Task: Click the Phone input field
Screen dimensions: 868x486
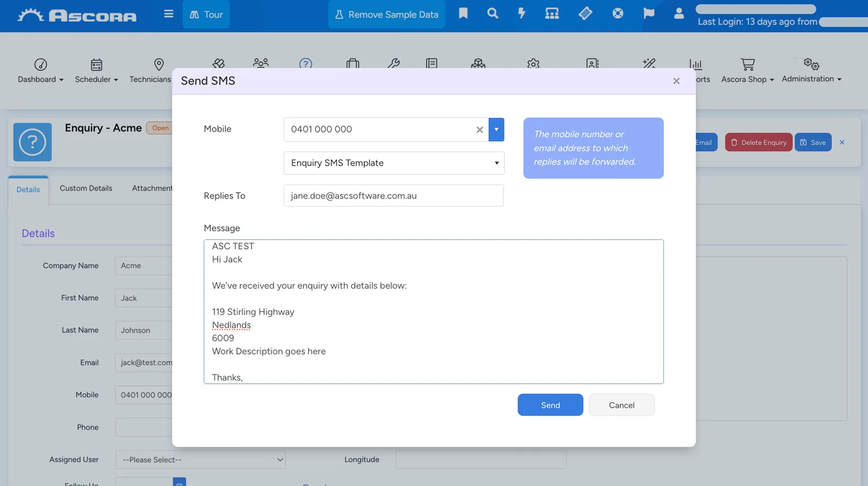Action: pyautogui.click(x=144, y=427)
